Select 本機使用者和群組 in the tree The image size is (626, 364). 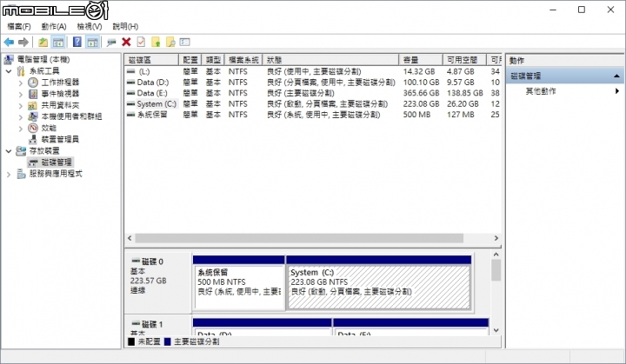[x=71, y=116]
